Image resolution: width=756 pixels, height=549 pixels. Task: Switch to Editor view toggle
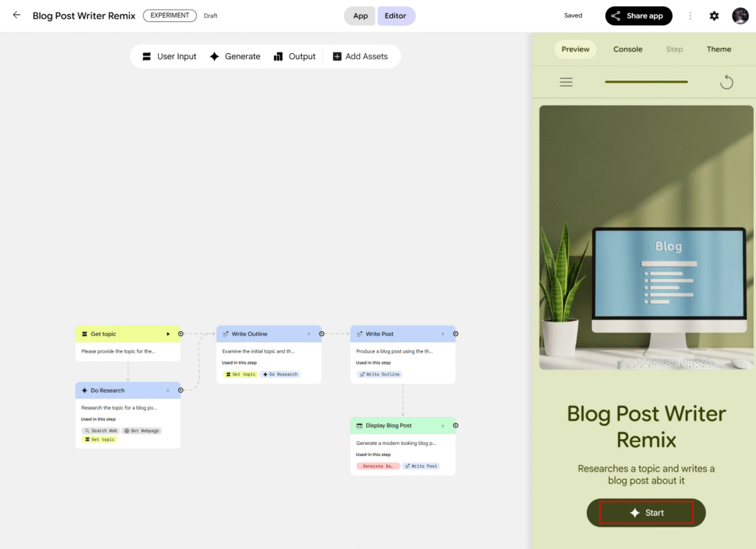pos(396,15)
